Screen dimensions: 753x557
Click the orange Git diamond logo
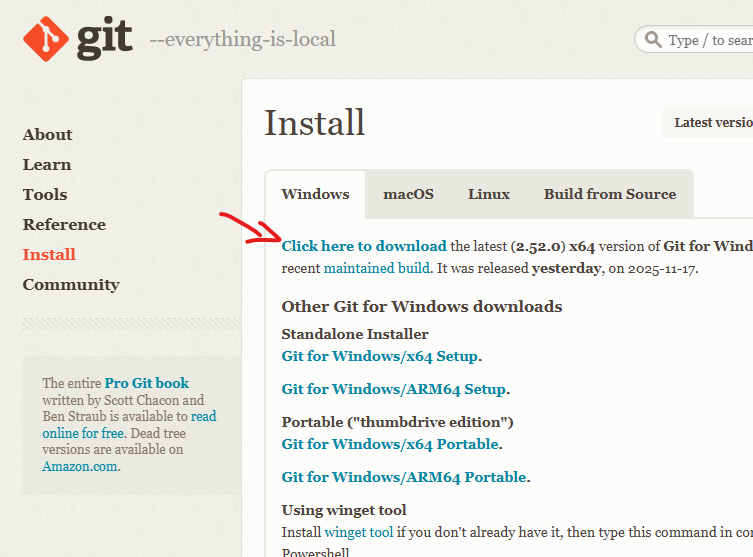46,38
